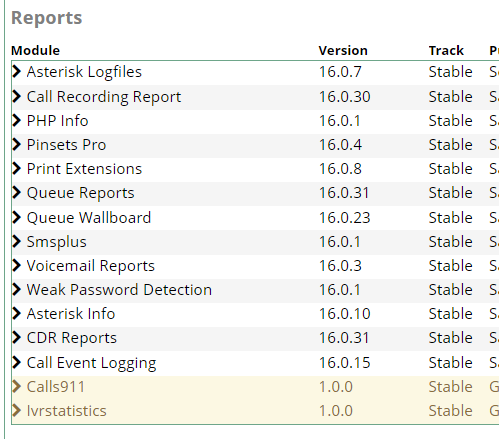
Task: Click the Smsplus chevron icon
Action: tap(16, 242)
